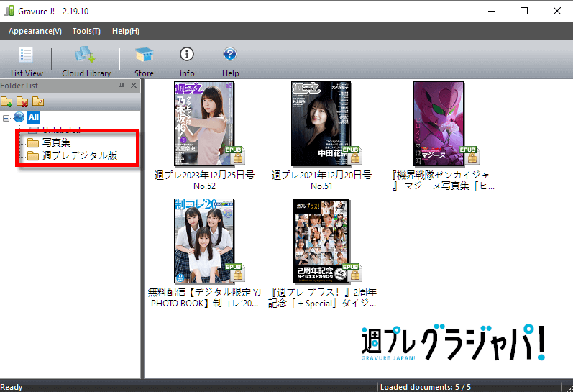The height and width of the screenshot is (392, 573).
Task: Click the title 週プレ2023年12月25日号 No.52
Action: point(204,181)
